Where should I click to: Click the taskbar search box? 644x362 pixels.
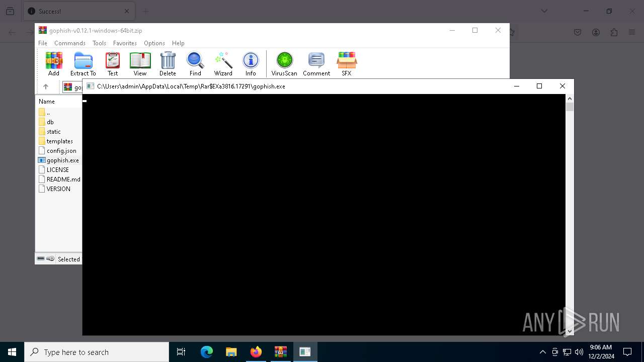[97, 352]
